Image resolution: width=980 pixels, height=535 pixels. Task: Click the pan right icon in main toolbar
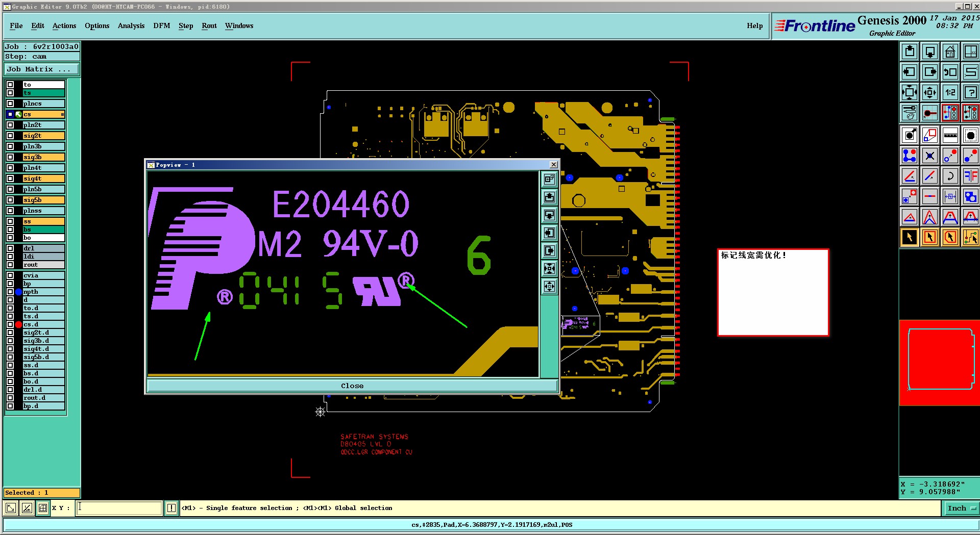pyautogui.click(x=930, y=72)
